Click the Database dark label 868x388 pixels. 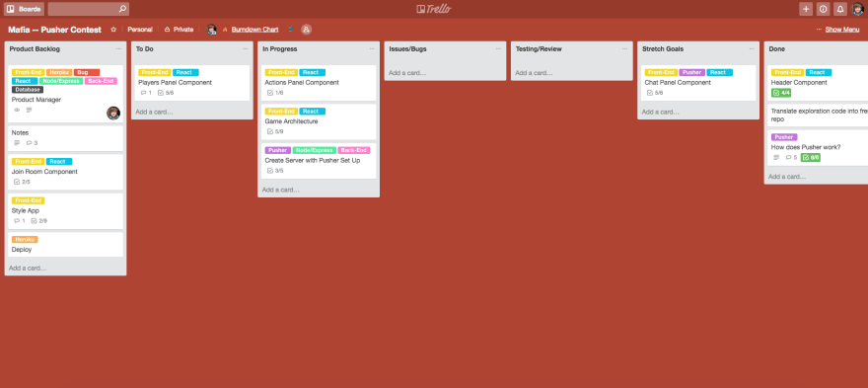pyautogui.click(x=28, y=89)
